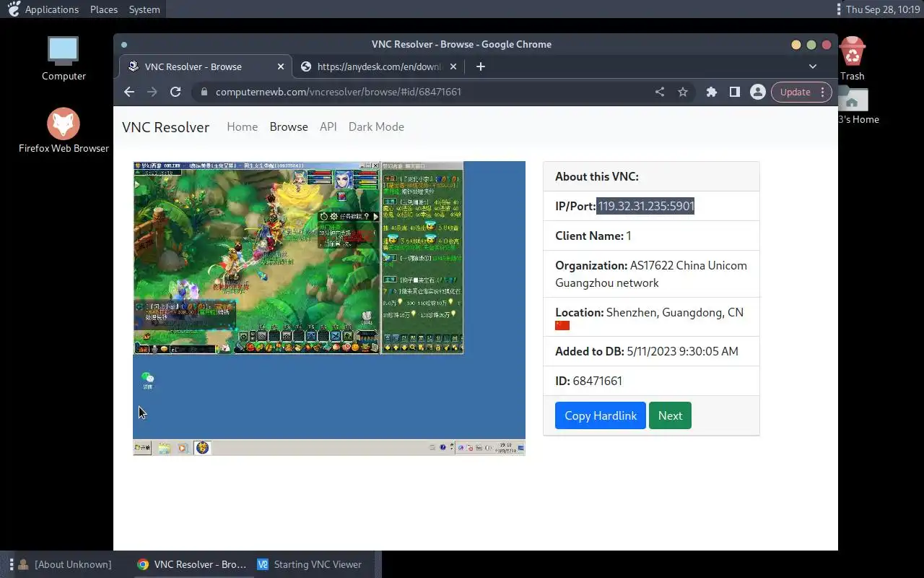Image resolution: width=924 pixels, height=578 pixels.
Task: Click the Location Shenzhen, Guangdong, CN text
Action: (674, 312)
